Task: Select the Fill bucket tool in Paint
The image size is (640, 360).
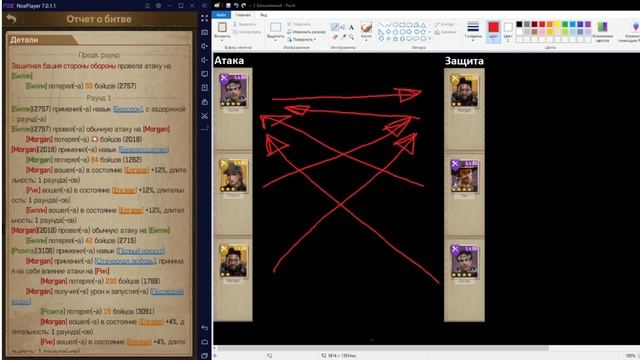Action: (343, 27)
